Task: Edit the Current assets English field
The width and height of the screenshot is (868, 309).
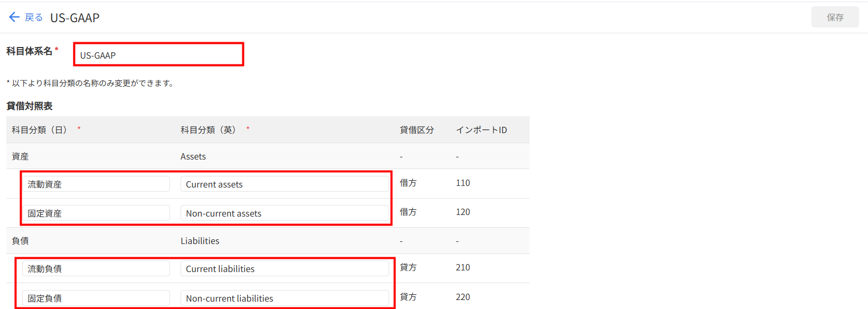Action: coord(285,184)
